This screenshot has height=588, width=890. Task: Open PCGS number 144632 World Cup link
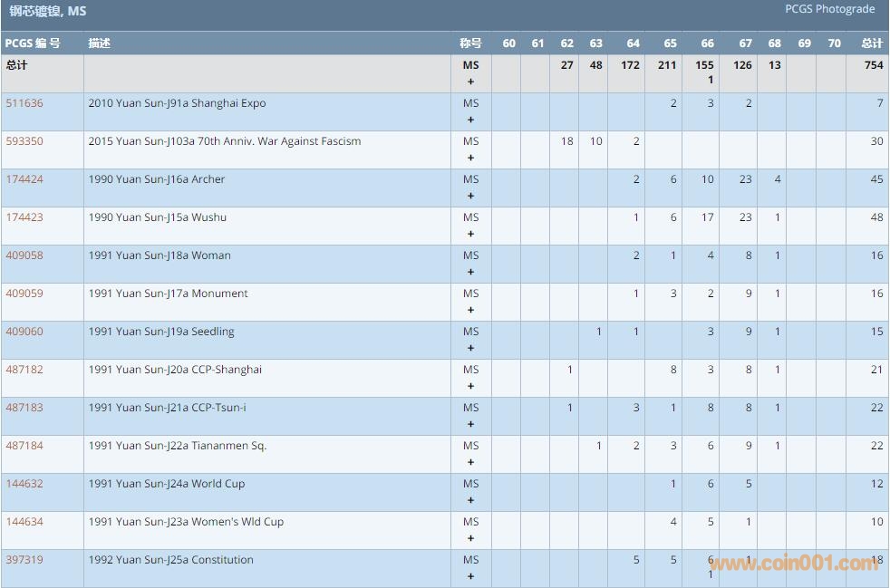click(x=24, y=484)
